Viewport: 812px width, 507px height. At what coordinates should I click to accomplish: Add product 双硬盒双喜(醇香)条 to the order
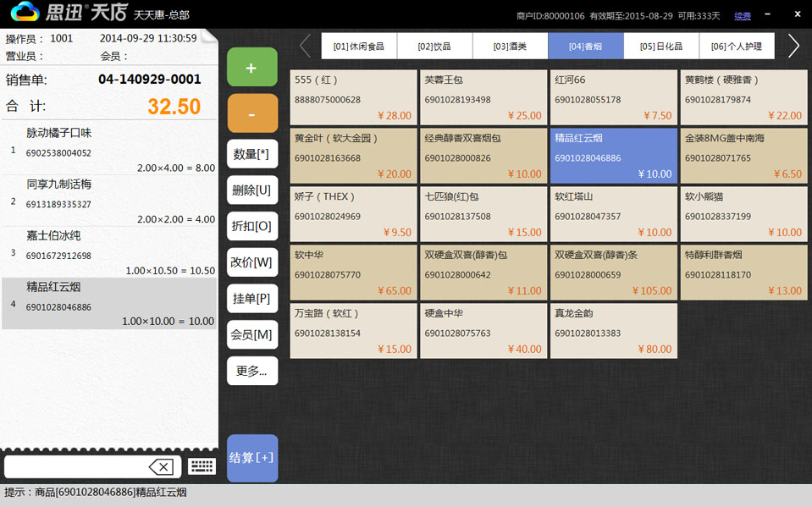(x=614, y=273)
